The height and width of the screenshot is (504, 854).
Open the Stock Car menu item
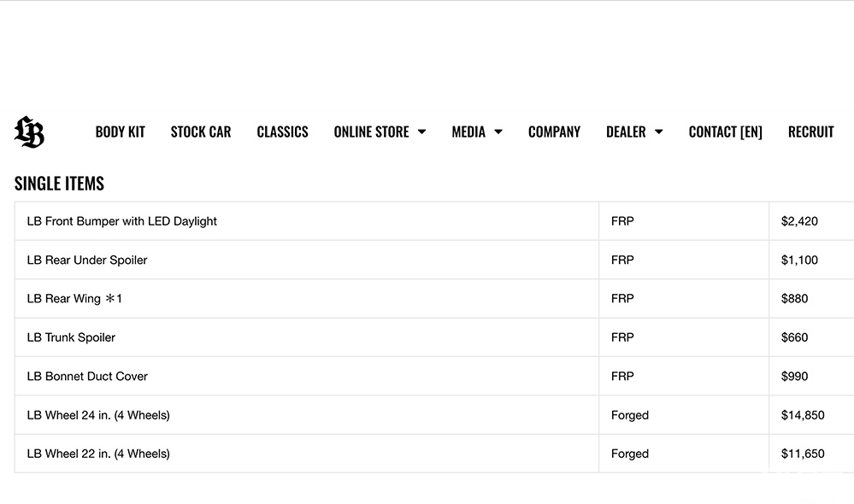(x=201, y=132)
